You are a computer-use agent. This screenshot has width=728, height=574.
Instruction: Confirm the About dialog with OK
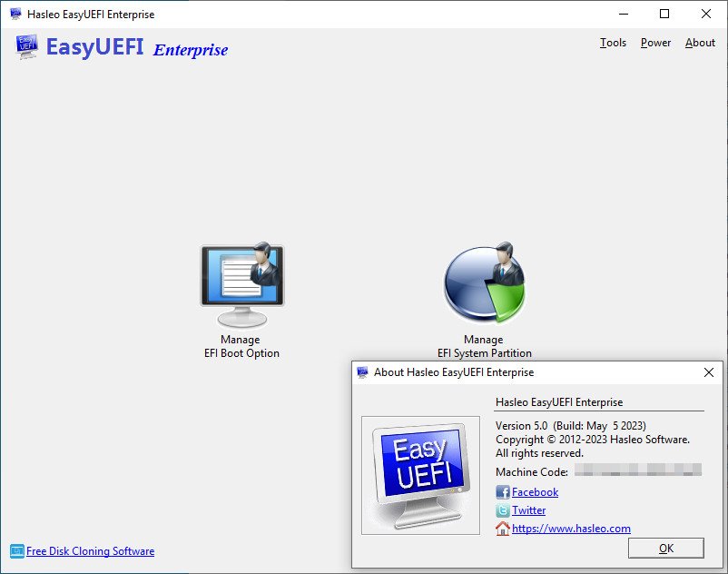[665, 549]
